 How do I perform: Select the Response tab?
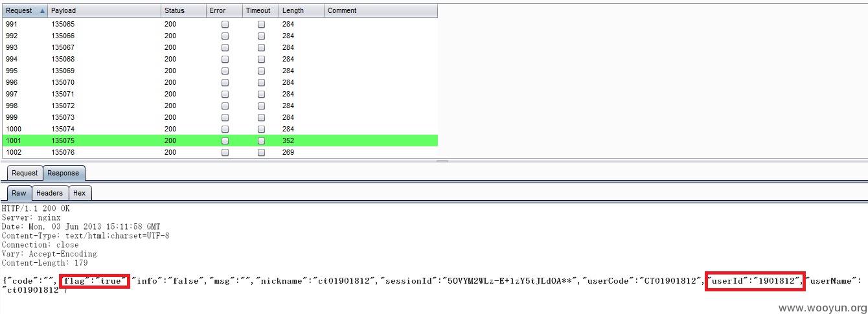click(63, 173)
